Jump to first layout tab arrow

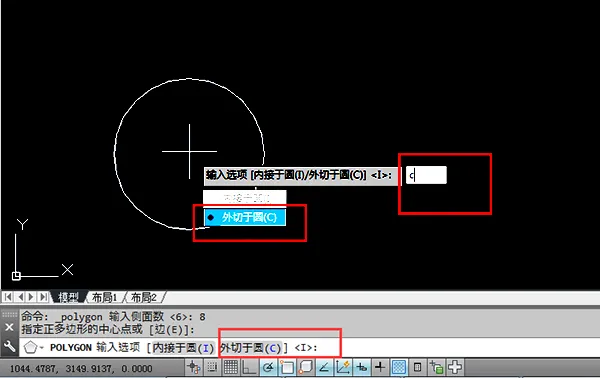[x=8, y=297]
